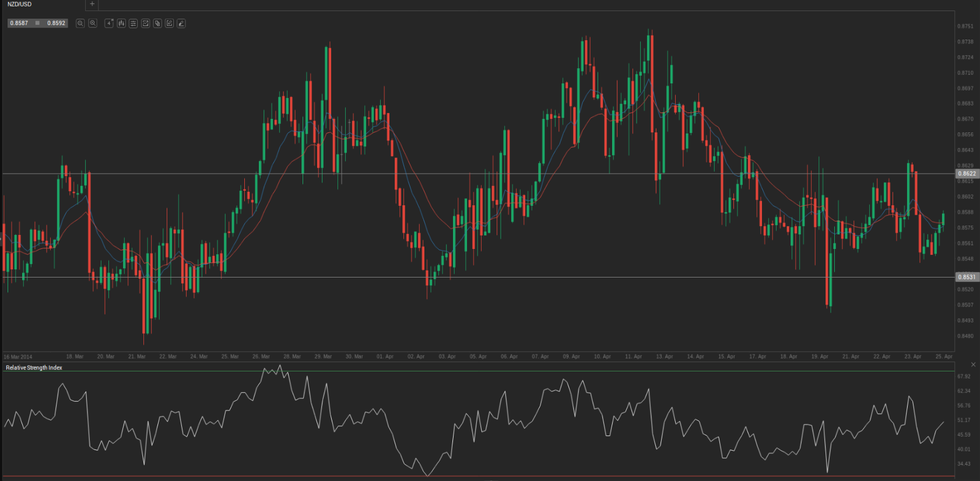Screen dimensions: 980x481
Task: Click the square between bid and ask prices
Action: coord(38,23)
